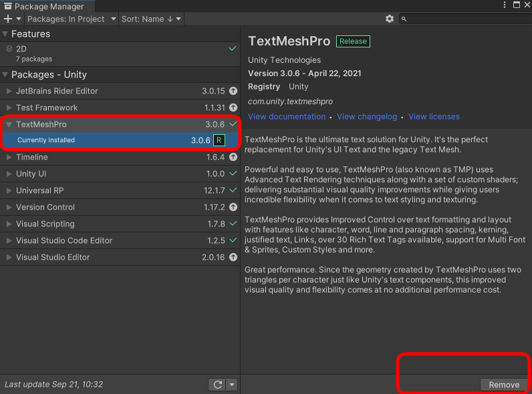Click the update-available arrow for Version Control

point(233,207)
